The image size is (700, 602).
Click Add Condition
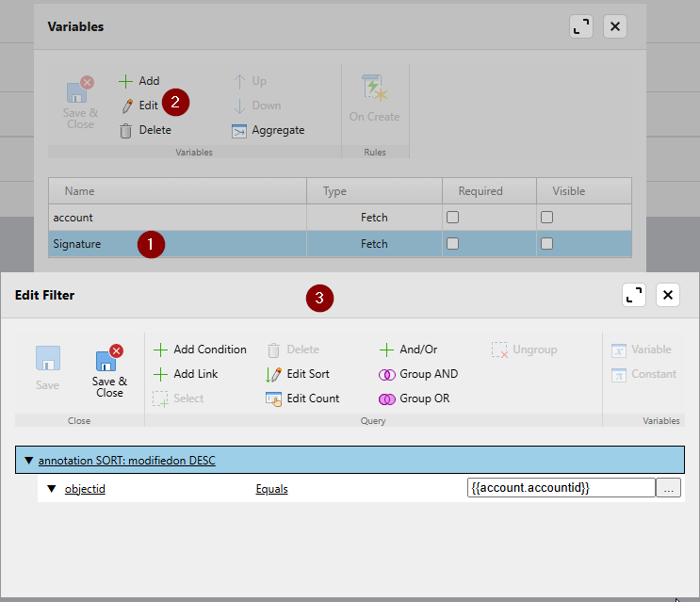pos(200,350)
